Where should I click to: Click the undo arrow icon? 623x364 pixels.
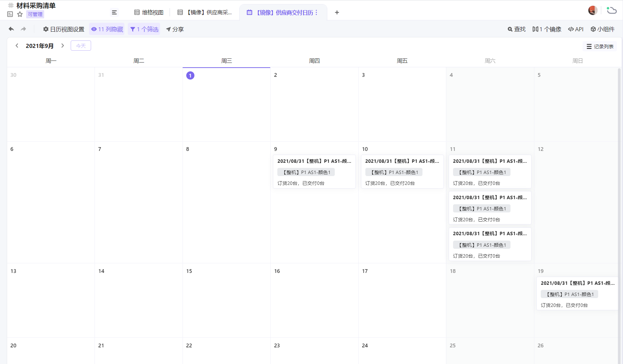[x=11, y=29]
